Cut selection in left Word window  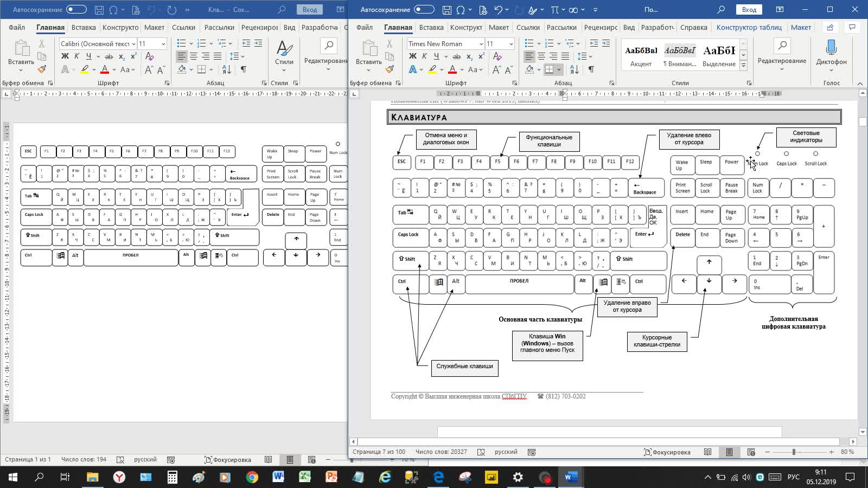click(x=42, y=44)
